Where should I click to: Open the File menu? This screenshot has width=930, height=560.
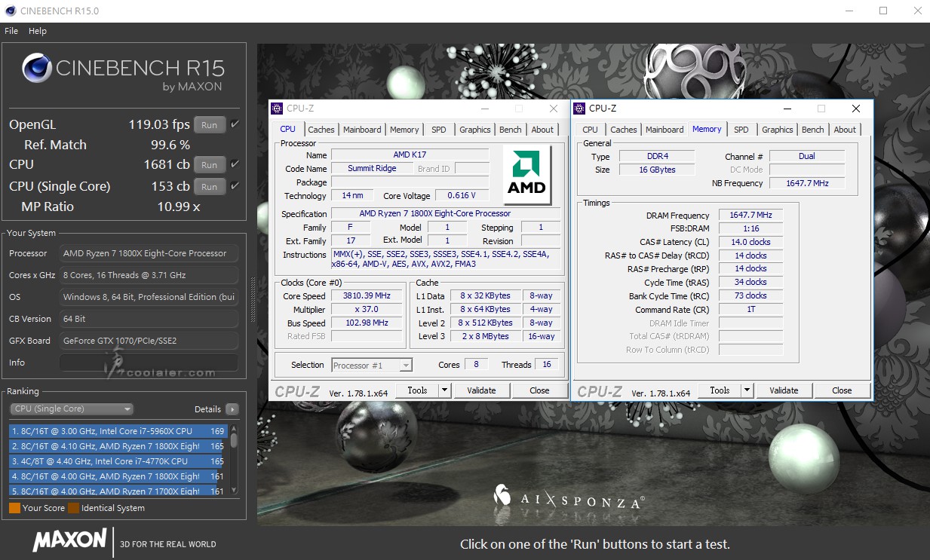point(11,31)
